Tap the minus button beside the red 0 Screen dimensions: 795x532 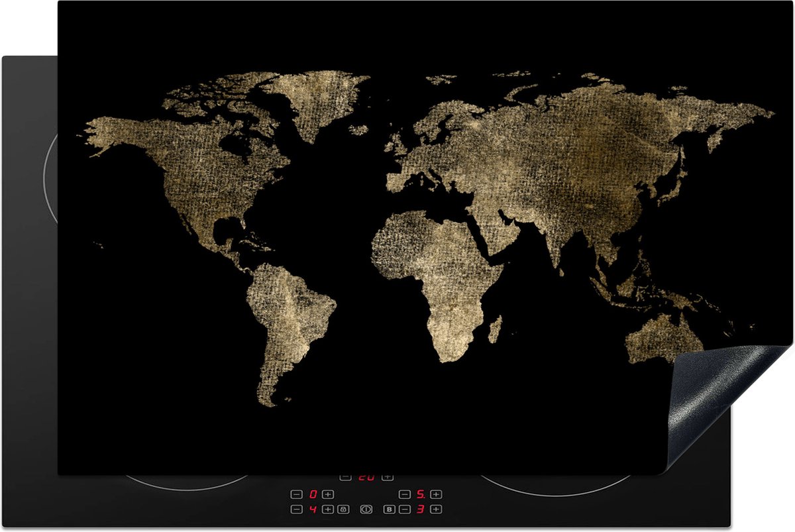pos(296,494)
